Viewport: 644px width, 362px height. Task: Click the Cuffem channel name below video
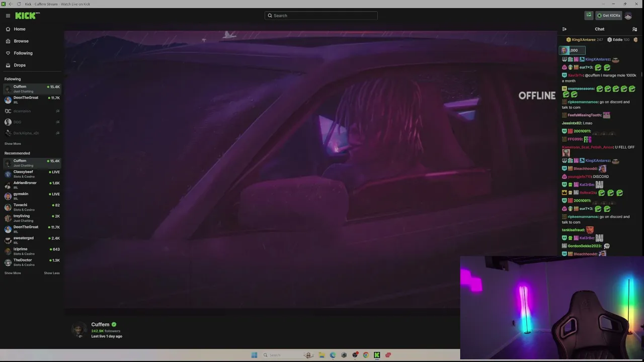tap(100, 325)
